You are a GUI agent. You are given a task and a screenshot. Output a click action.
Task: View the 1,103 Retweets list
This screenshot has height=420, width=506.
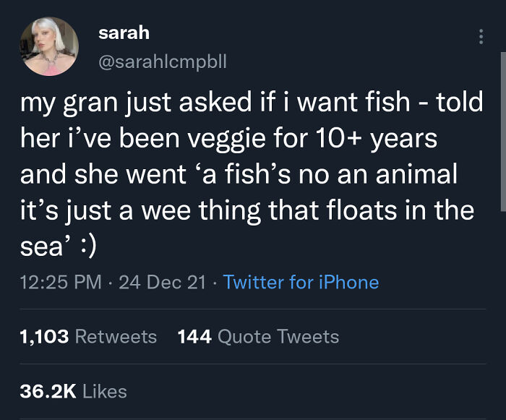(x=89, y=337)
